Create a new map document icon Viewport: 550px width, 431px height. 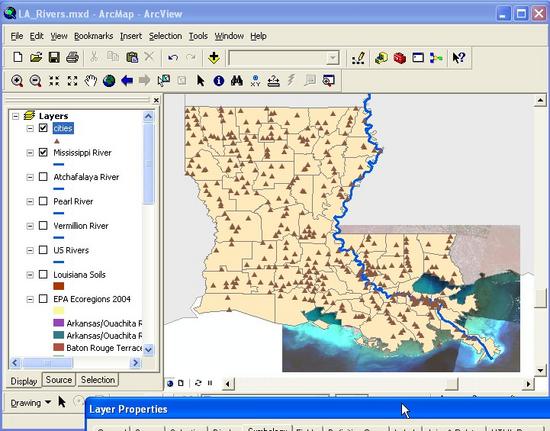click(18, 57)
